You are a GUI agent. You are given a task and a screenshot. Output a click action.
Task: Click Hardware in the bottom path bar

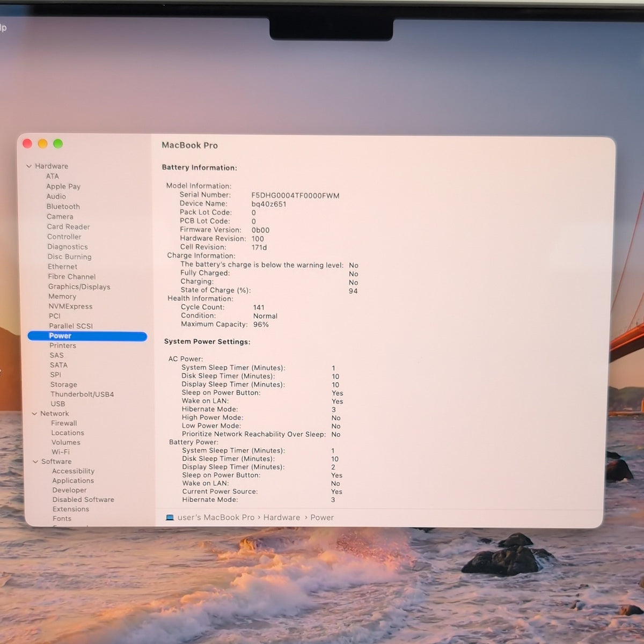pyautogui.click(x=282, y=518)
